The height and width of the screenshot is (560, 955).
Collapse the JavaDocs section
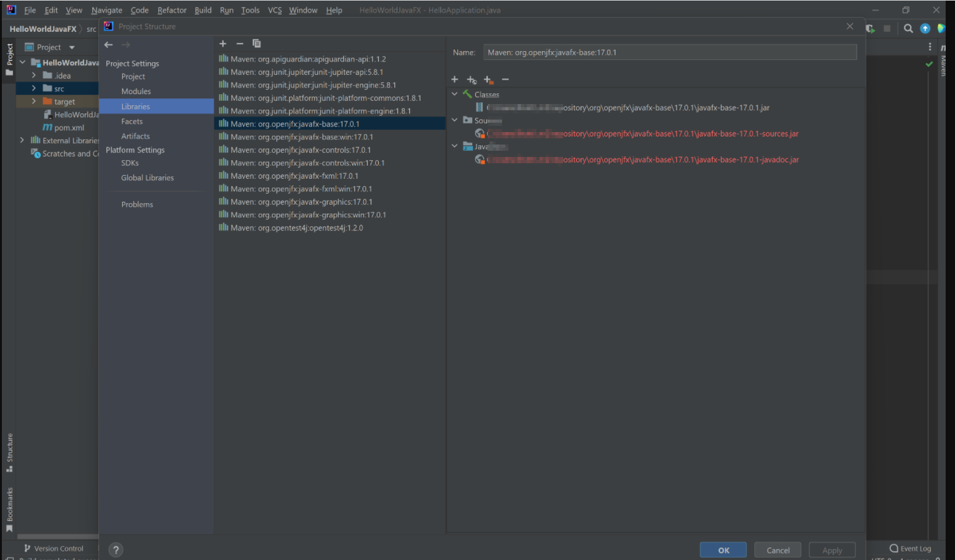(x=455, y=146)
